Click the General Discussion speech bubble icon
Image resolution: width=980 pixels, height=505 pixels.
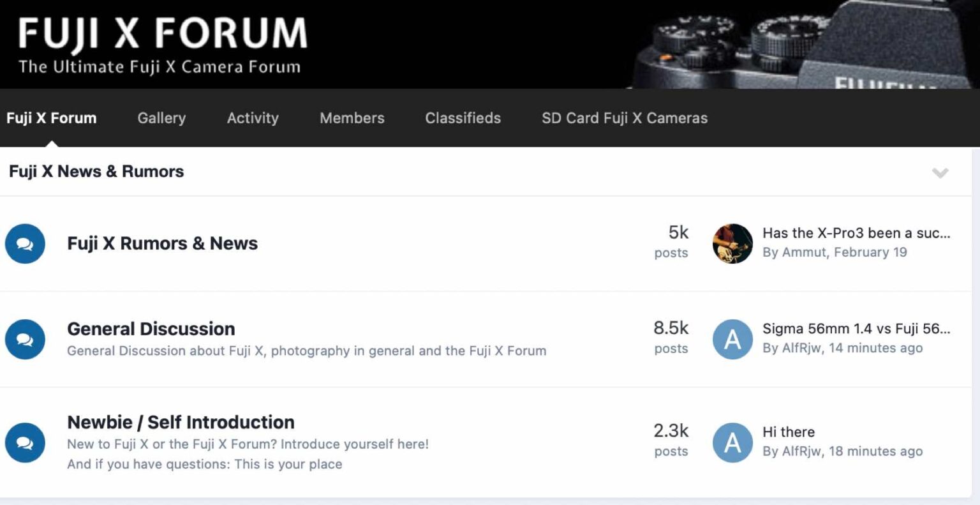click(x=25, y=339)
